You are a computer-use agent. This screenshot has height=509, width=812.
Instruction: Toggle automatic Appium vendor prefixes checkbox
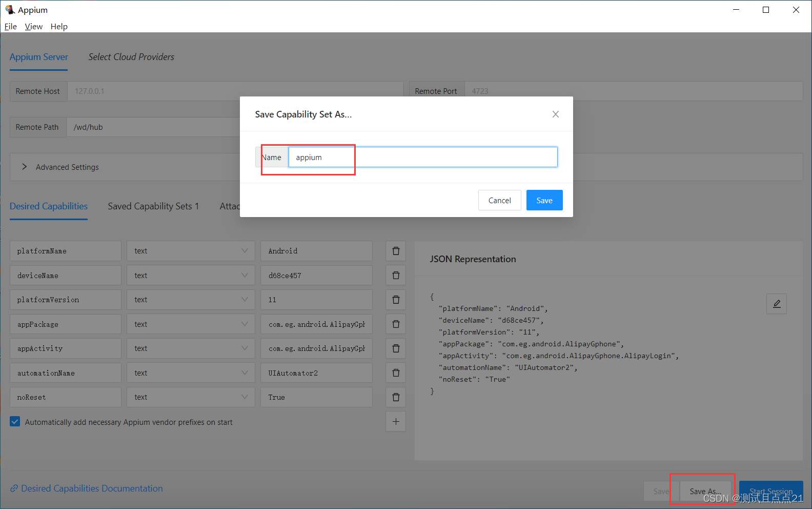15,422
